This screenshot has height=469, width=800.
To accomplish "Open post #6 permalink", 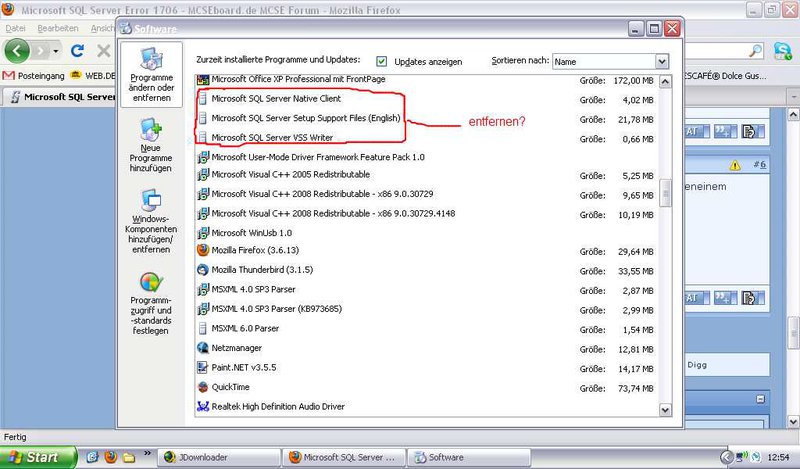I will coord(759,164).
